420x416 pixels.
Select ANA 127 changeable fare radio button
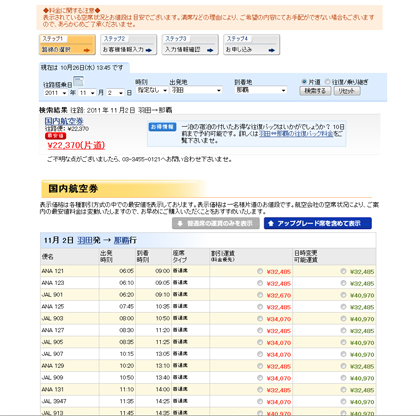343,330
